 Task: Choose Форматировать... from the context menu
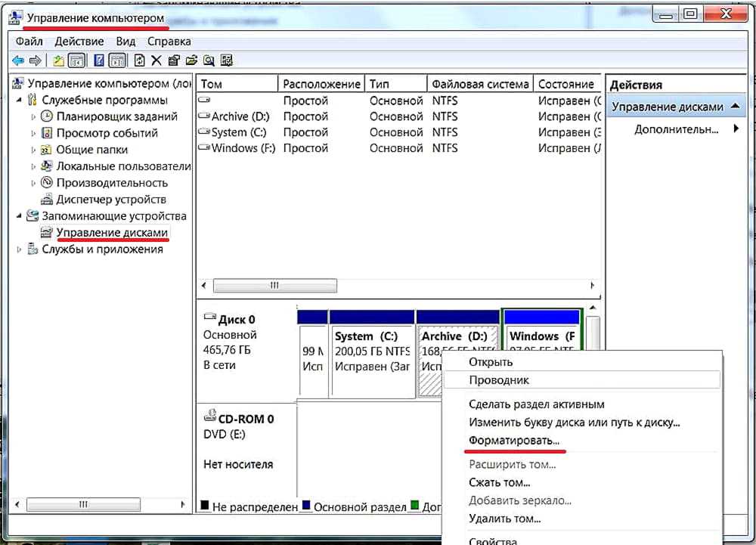pyautogui.click(x=514, y=440)
